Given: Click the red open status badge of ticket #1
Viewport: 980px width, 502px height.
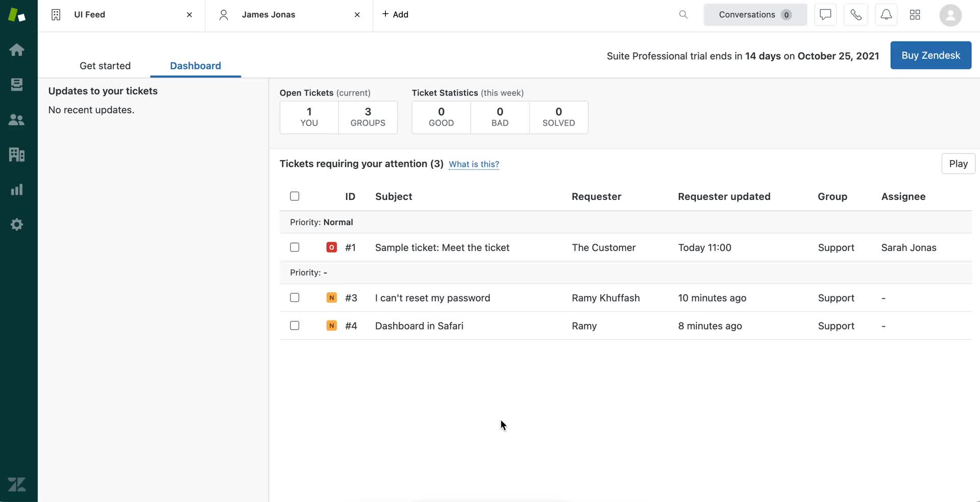Looking at the screenshot, I should pyautogui.click(x=332, y=247).
